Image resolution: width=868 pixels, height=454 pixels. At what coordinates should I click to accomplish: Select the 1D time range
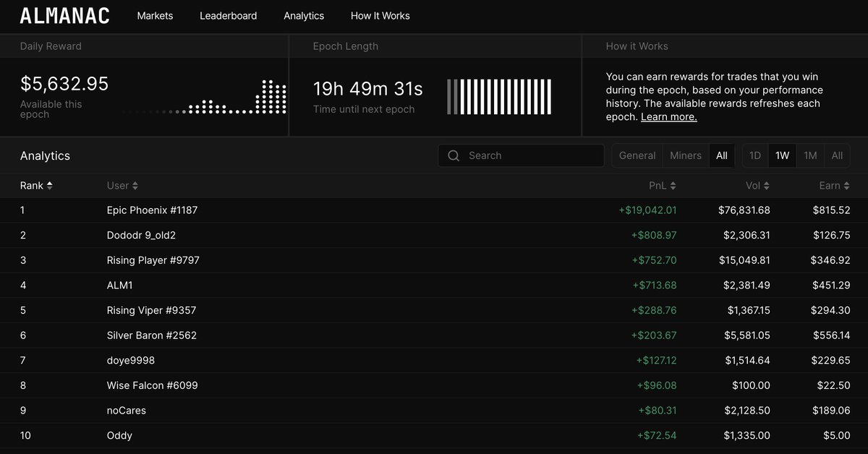point(755,155)
